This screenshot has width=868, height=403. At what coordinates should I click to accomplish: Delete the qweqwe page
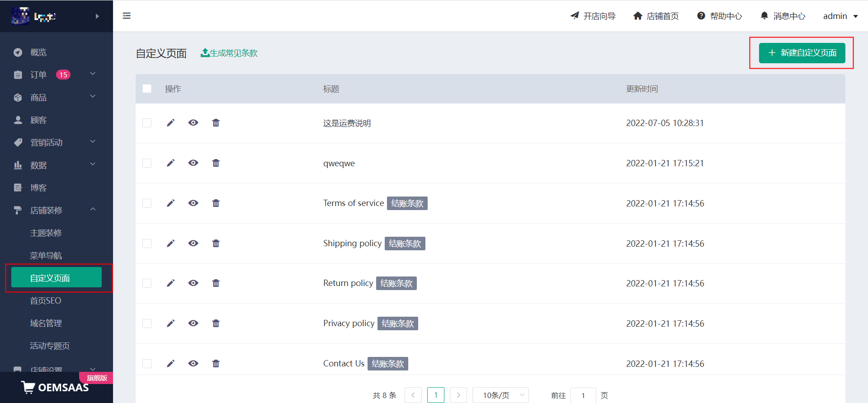(x=216, y=163)
